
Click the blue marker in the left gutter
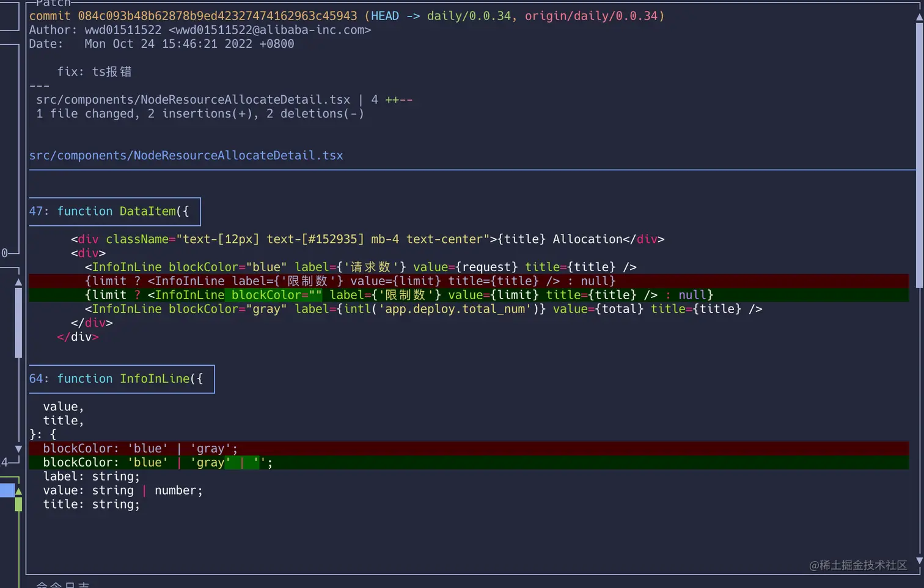point(8,490)
